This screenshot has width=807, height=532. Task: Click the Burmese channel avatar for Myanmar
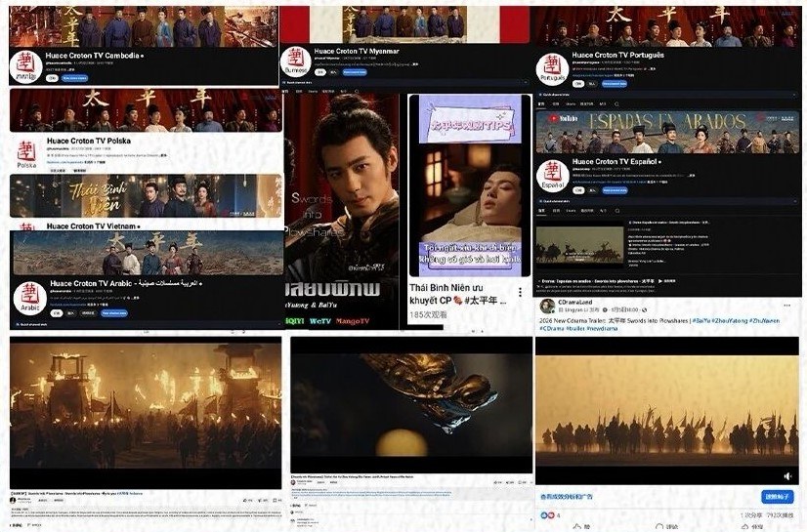tap(296, 61)
